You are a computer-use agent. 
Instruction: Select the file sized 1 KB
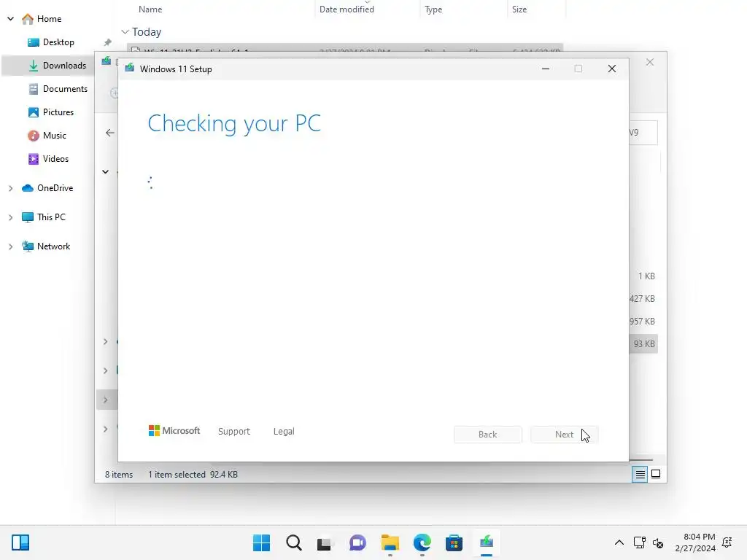click(646, 276)
